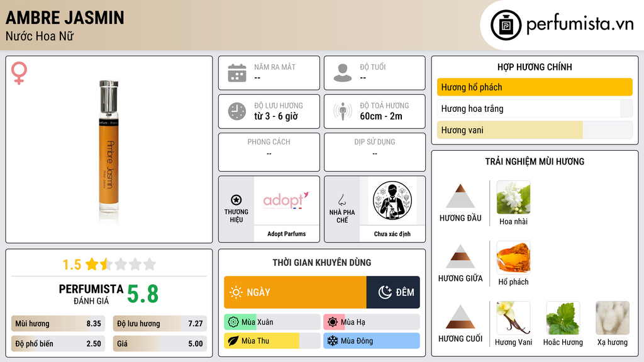
Task: Click the Giá 5.00 score bar
Action: [160, 344]
